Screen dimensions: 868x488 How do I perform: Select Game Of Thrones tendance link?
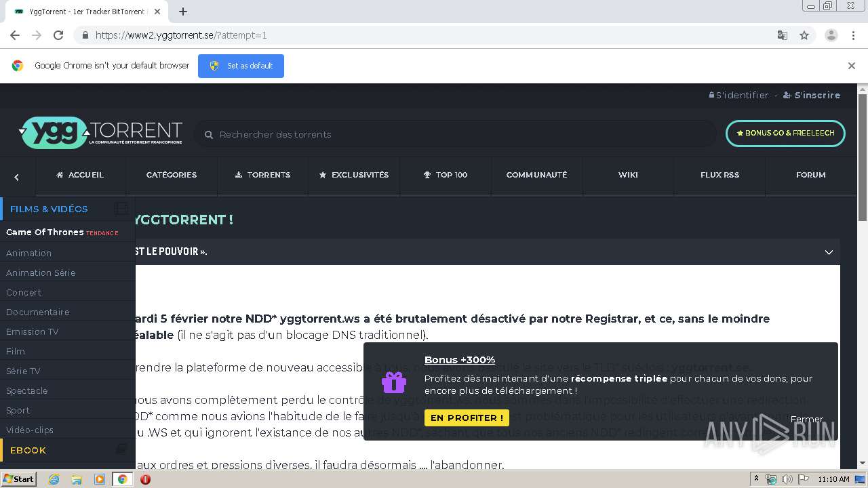click(x=62, y=232)
